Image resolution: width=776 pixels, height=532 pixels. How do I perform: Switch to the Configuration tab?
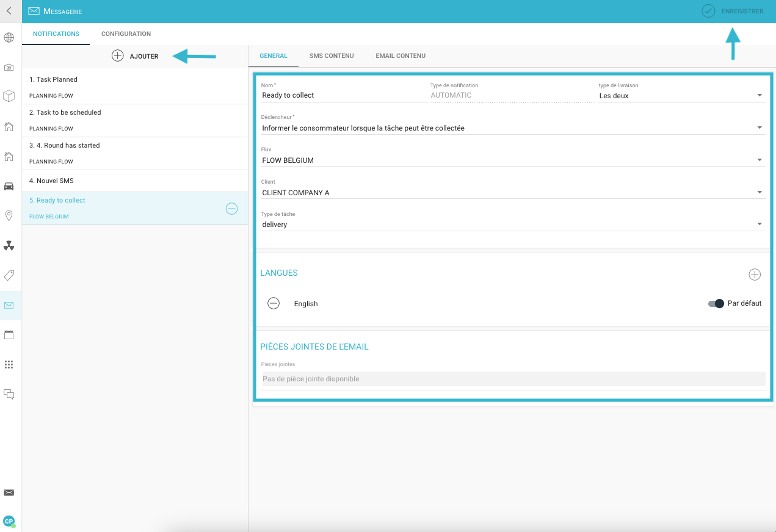coord(126,34)
